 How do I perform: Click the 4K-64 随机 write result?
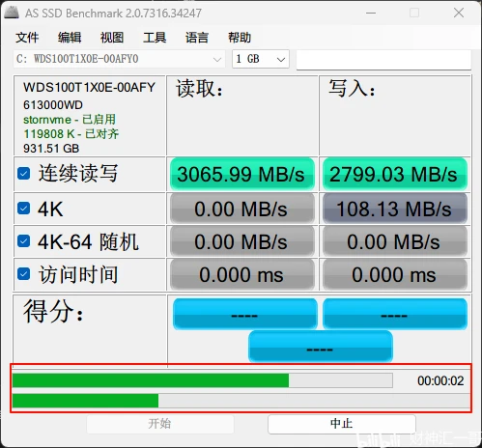395,241
